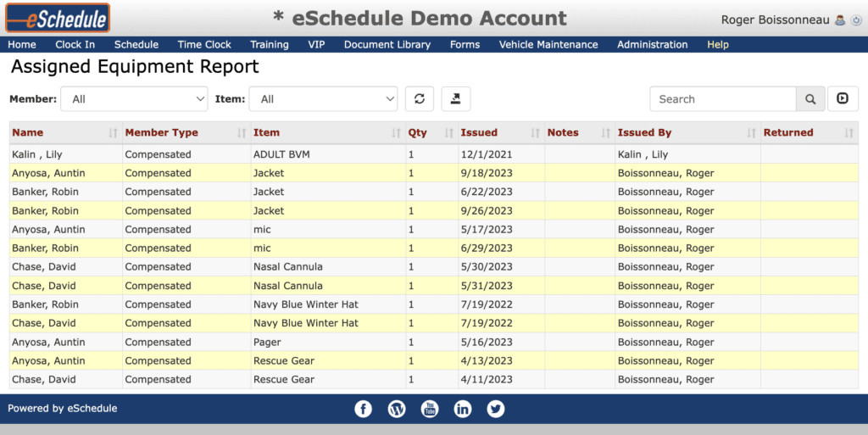
Task: Click the user profile icon beside Roger Boissonneau
Action: 840,20
